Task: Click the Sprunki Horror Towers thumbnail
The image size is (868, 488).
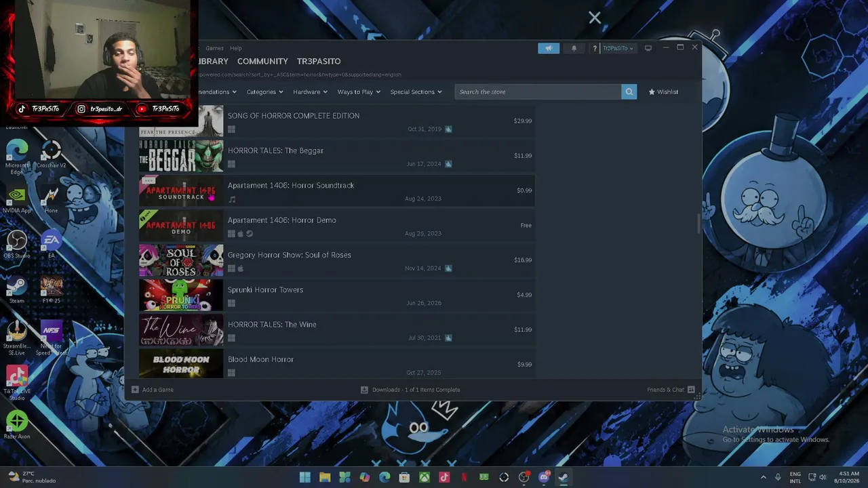Action: (181, 295)
